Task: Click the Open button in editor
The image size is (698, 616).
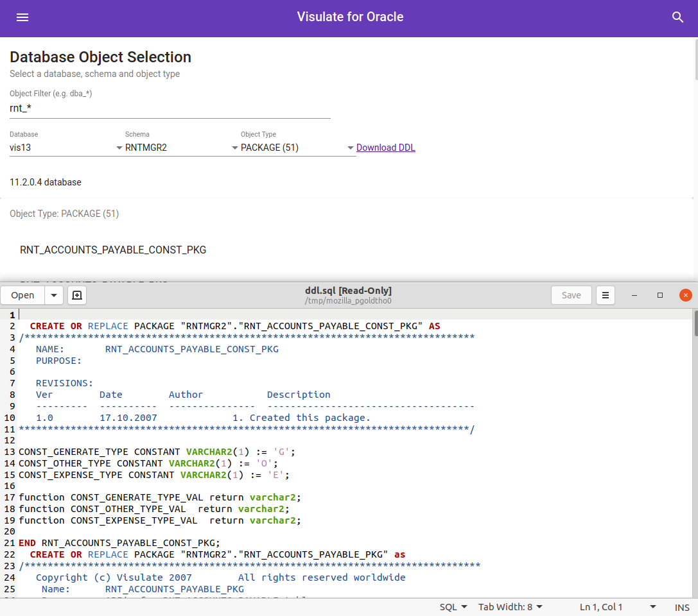Action: pyautogui.click(x=22, y=295)
